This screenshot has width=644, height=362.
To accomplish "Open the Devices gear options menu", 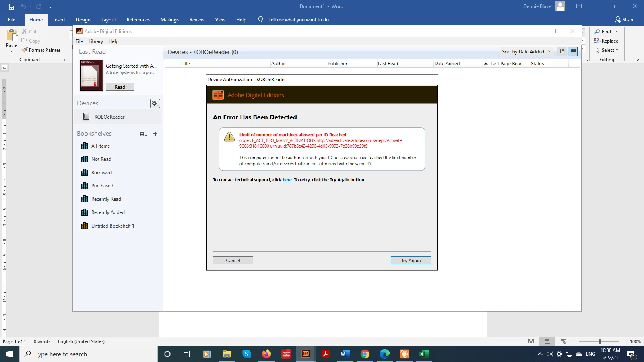I will tap(155, 103).
